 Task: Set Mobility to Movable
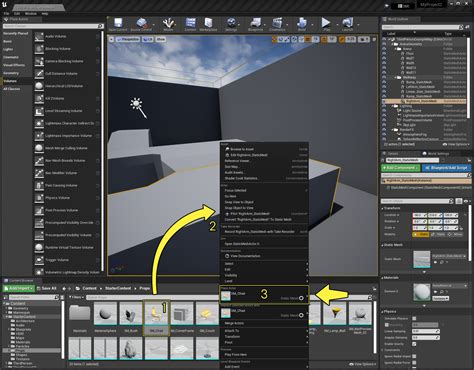pyautogui.click(x=455, y=234)
